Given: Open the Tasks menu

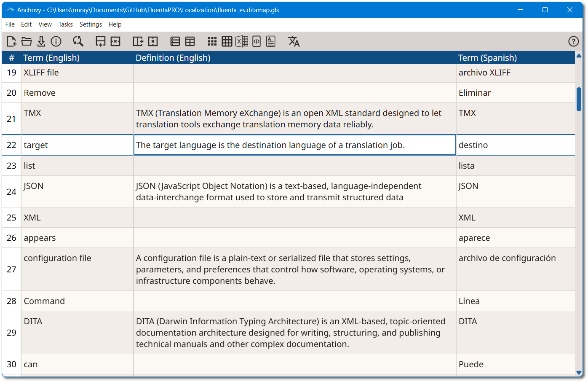Looking at the screenshot, I should [66, 24].
